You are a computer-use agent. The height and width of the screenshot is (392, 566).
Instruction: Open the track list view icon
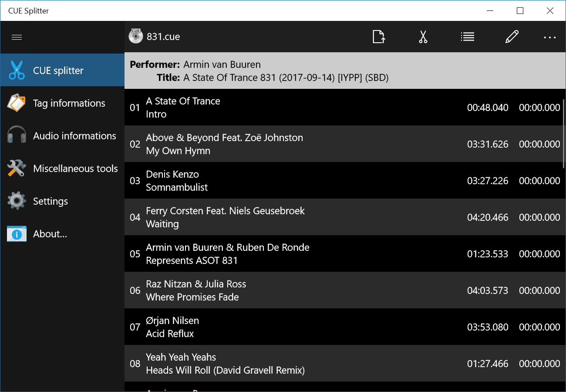(x=468, y=37)
